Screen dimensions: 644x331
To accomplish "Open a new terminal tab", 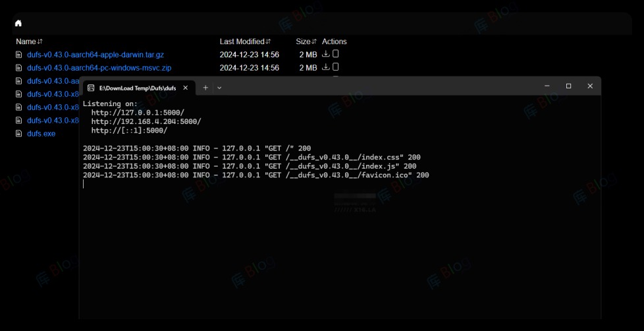I will pos(205,88).
